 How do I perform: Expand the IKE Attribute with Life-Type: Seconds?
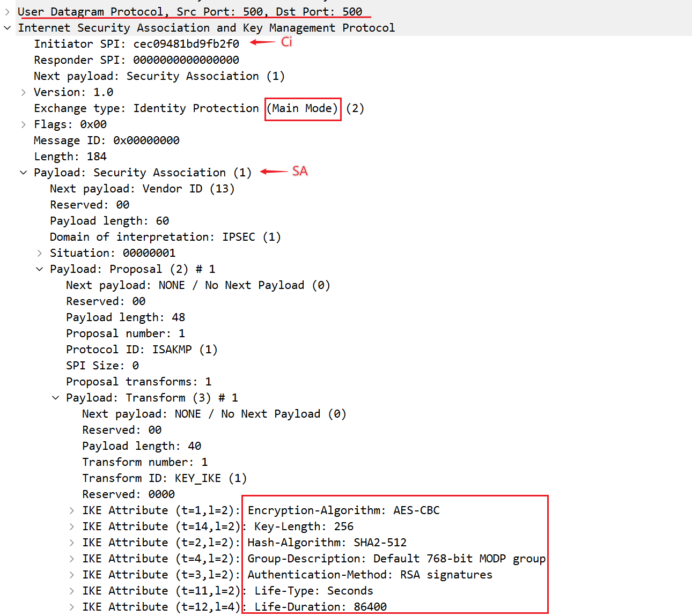72,590
